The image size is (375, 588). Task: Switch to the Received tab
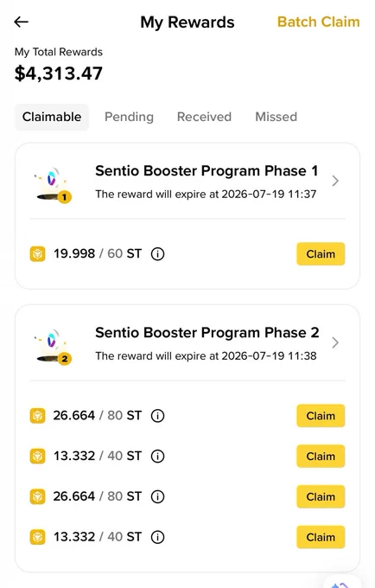point(204,117)
